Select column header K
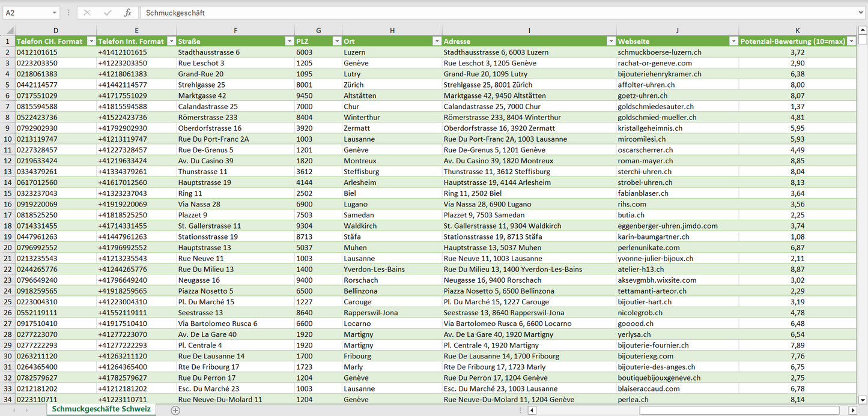868x416 pixels. [797, 31]
